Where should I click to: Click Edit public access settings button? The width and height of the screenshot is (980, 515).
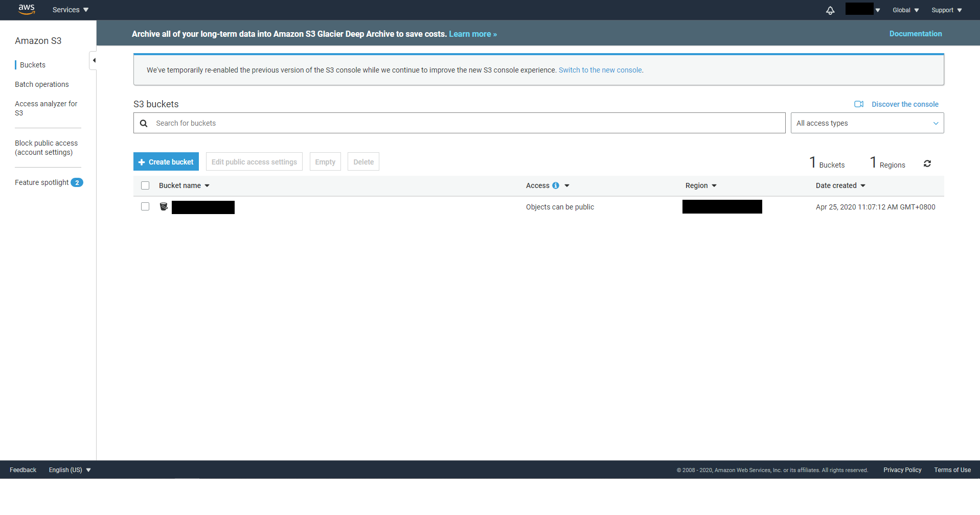tap(254, 161)
